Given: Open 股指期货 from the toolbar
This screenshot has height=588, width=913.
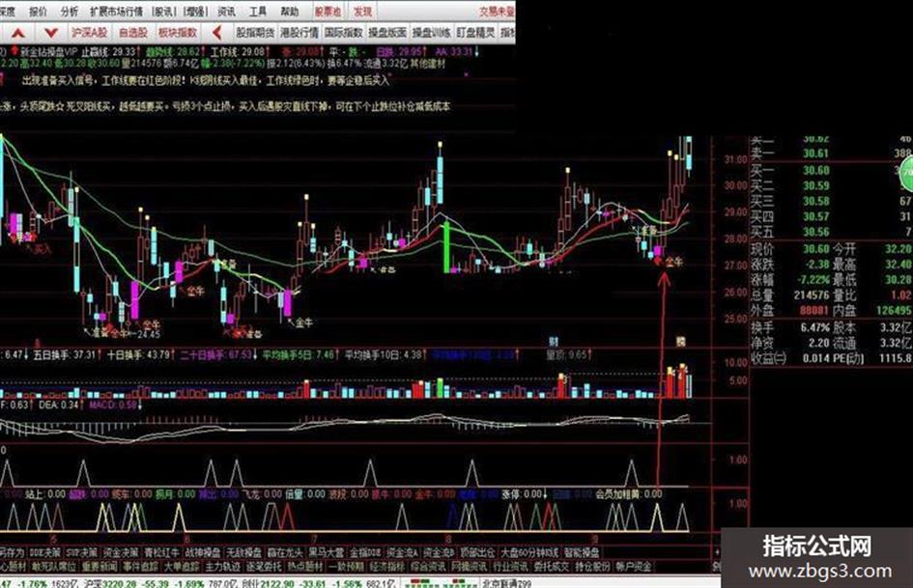Looking at the screenshot, I should 255,33.
